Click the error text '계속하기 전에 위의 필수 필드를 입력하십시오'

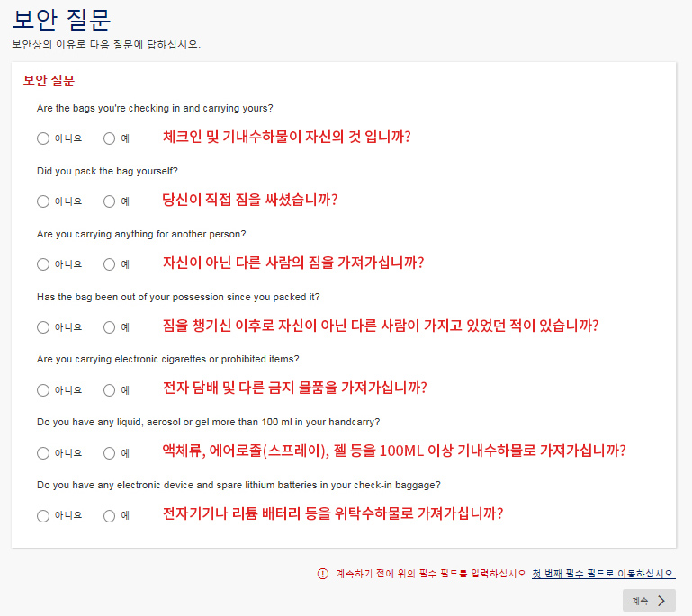click(432, 574)
